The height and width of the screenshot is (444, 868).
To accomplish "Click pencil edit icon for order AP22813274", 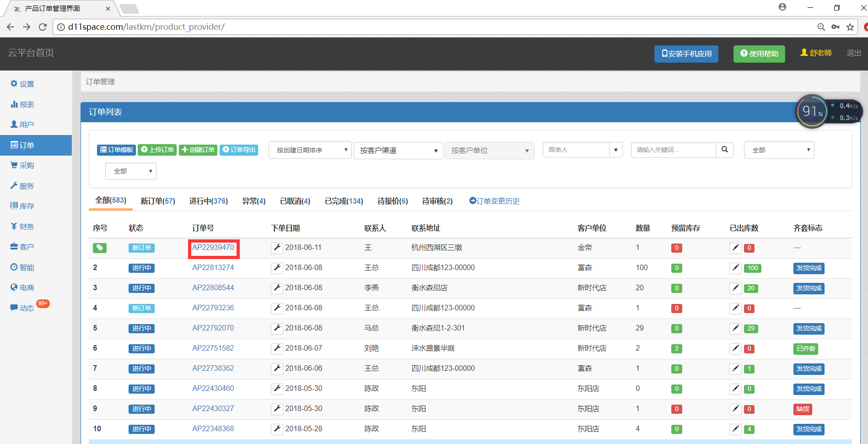I will [x=735, y=268].
